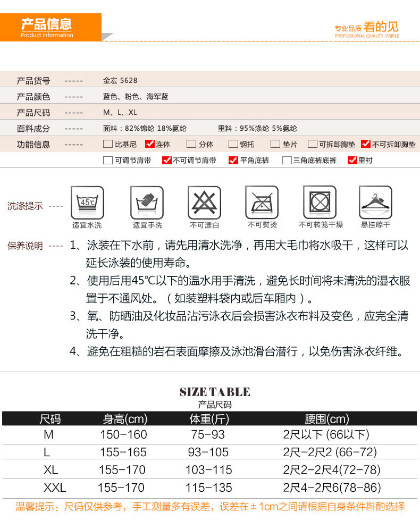Click the 产品尺码 row label
The image size is (420, 521).
tap(33, 112)
